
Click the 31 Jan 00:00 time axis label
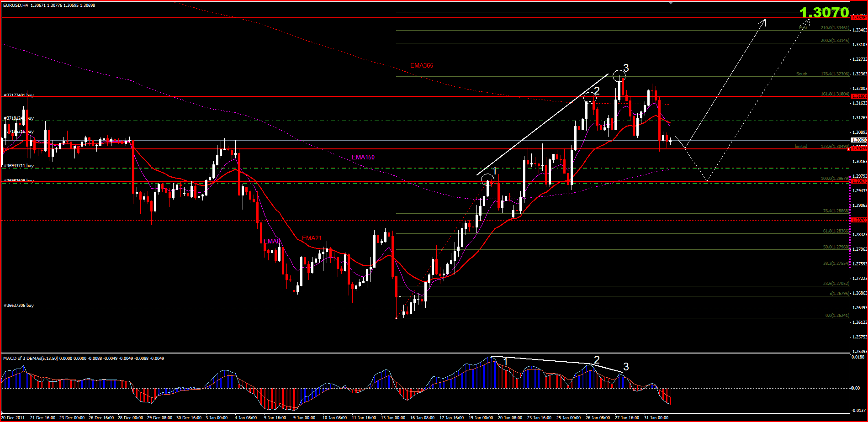tap(657, 417)
